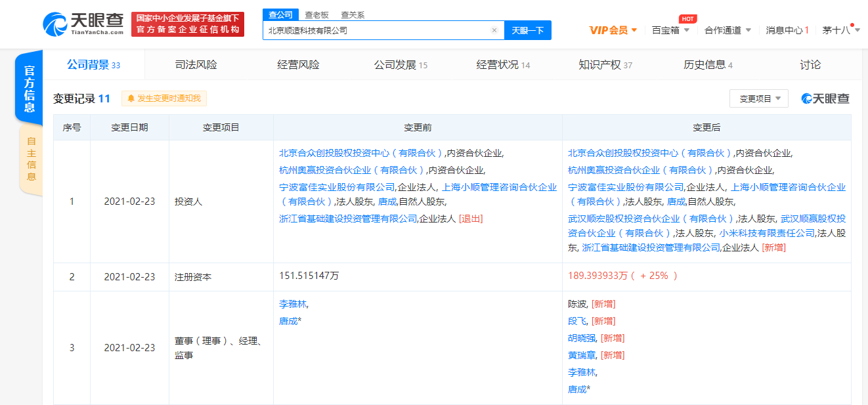
Task: Open 宁波富佳实业股份有限公司 in the 变更前 column
Action: pyautogui.click(x=337, y=187)
